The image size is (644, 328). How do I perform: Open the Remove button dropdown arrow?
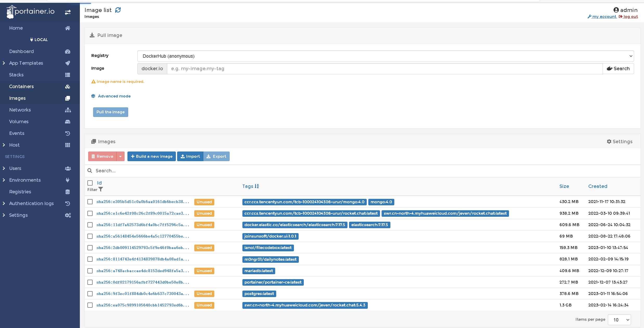120,156
